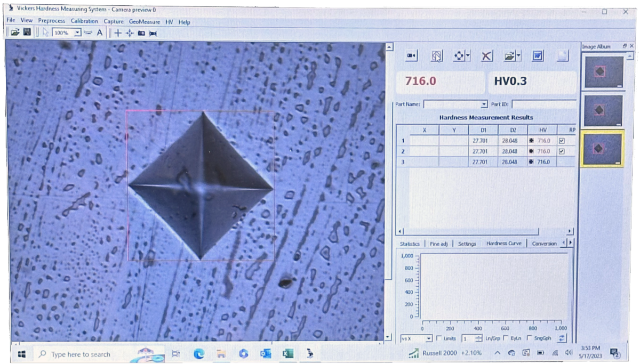The width and height of the screenshot is (640, 364).
Task: Open the Calibration menu
Action: click(84, 21)
